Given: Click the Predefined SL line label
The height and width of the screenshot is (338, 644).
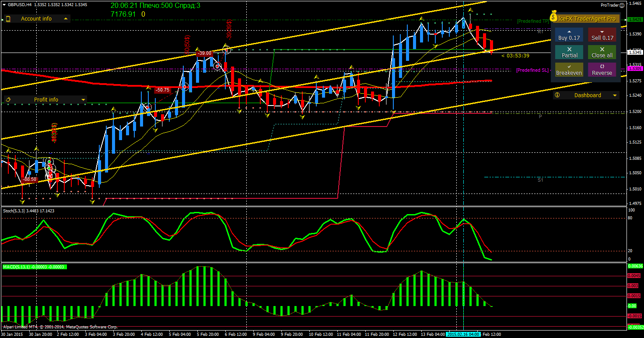Looking at the screenshot, I should click(532, 70).
